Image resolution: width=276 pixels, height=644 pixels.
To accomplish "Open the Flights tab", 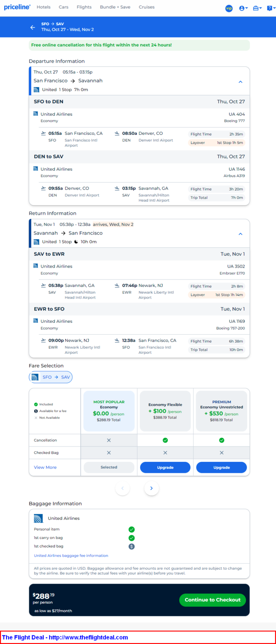I will coord(84,7).
